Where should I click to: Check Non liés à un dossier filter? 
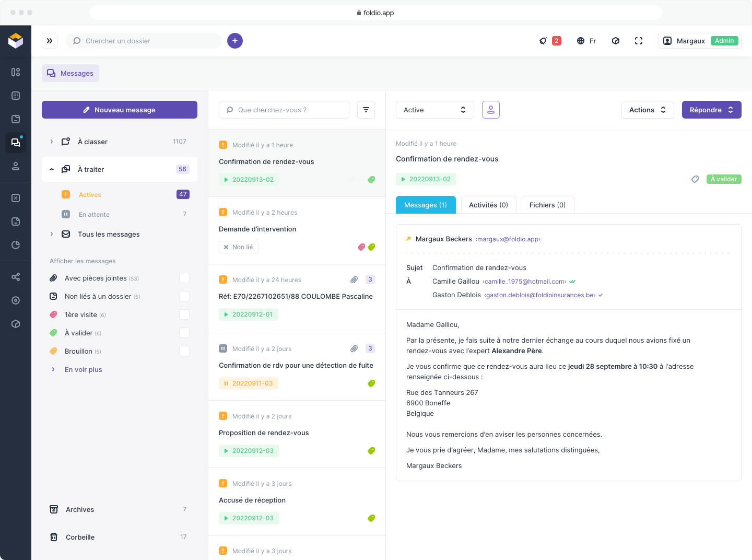point(184,296)
